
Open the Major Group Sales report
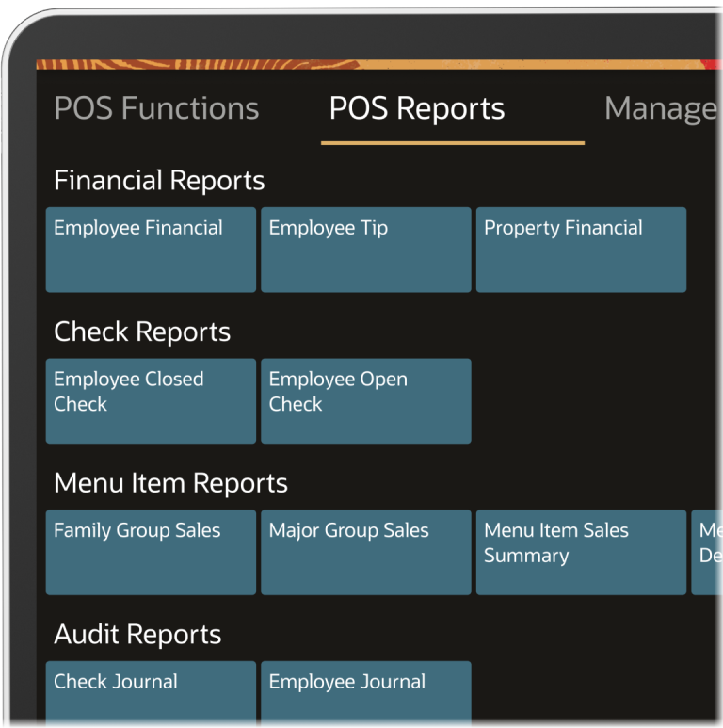365,552
